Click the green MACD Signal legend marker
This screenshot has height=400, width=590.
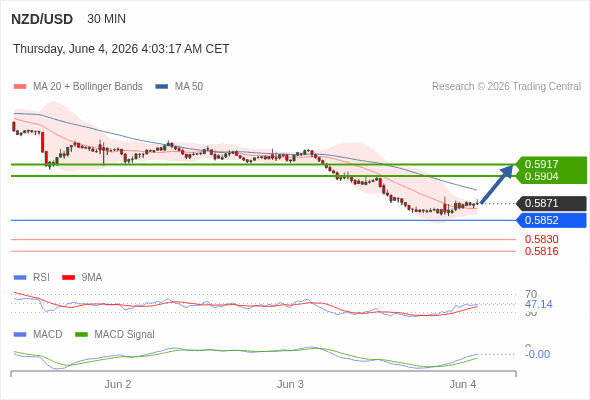coord(81,335)
